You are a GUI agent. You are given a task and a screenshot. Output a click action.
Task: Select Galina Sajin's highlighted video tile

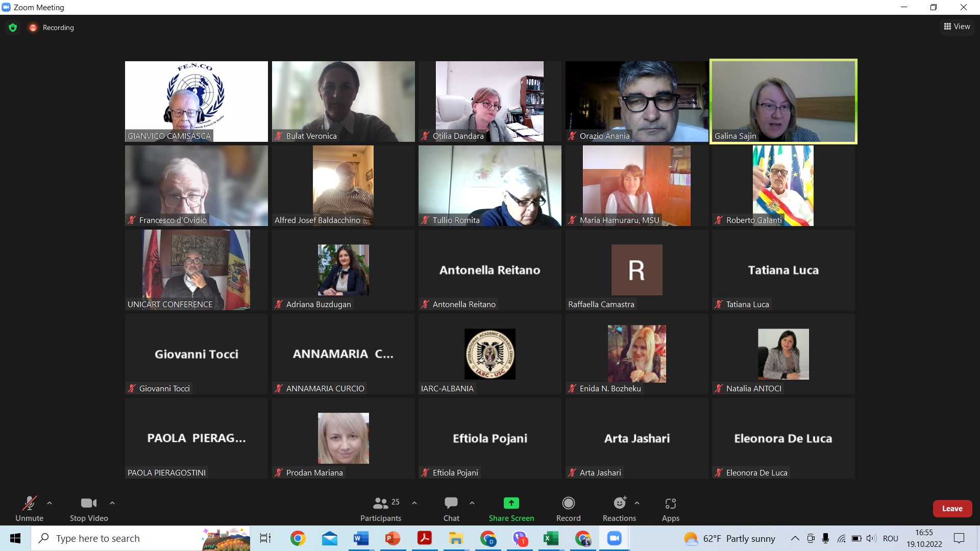pyautogui.click(x=783, y=102)
